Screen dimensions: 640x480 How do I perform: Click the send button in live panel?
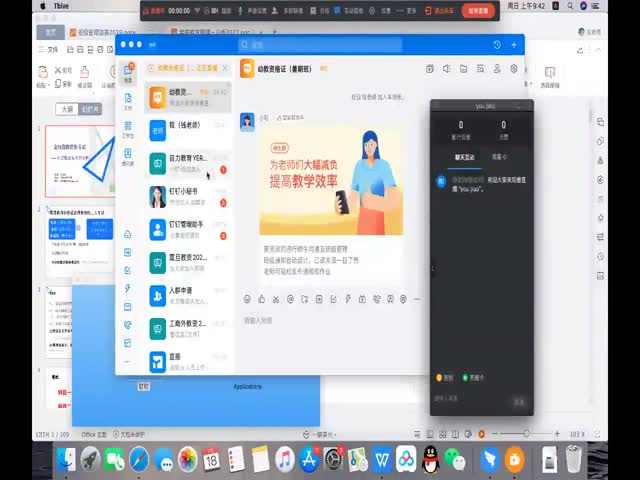[x=518, y=402]
